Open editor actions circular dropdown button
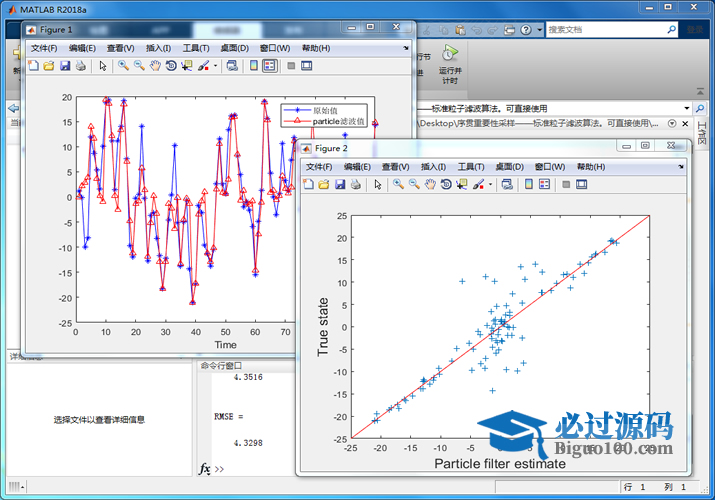 tap(672, 124)
